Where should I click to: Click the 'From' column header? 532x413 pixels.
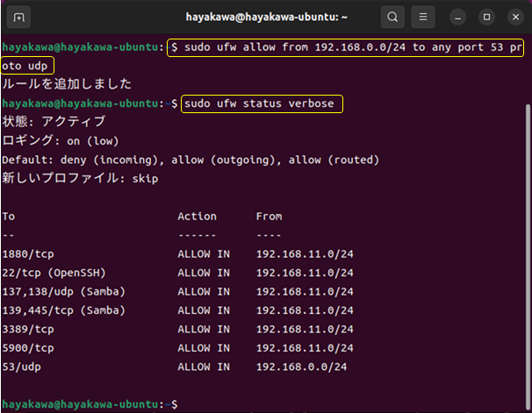coord(270,217)
